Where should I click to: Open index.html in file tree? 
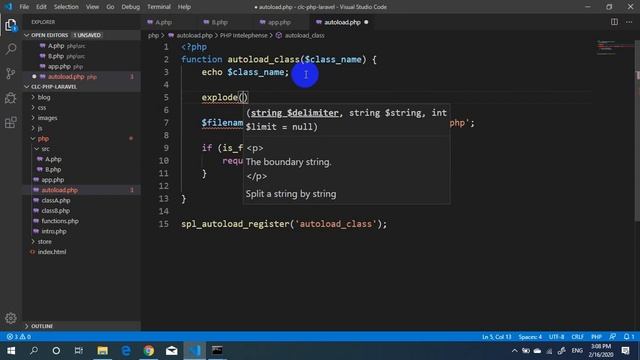click(x=52, y=252)
